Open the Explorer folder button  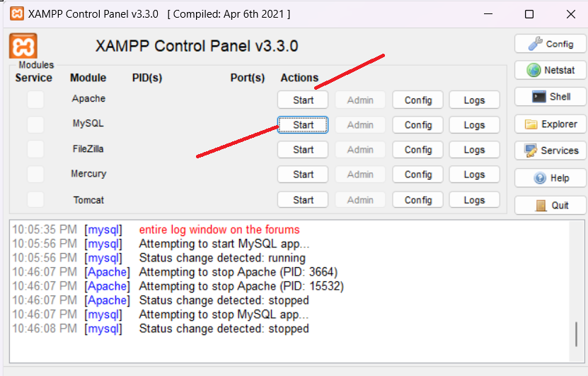click(x=550, y=124)
